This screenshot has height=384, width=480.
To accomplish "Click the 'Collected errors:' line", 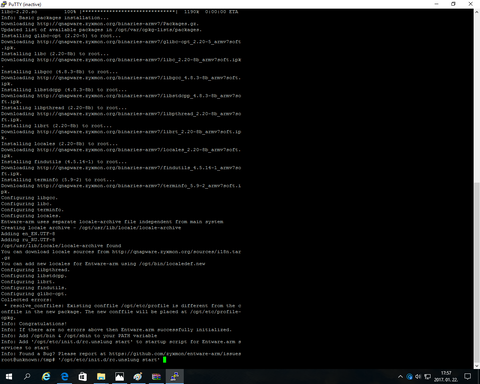I will [26, 300].
